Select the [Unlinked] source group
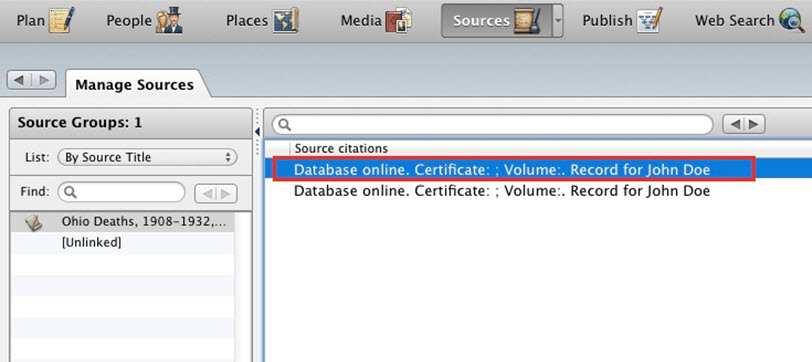This screenshot has width=812, height=362. click(123, 243)
